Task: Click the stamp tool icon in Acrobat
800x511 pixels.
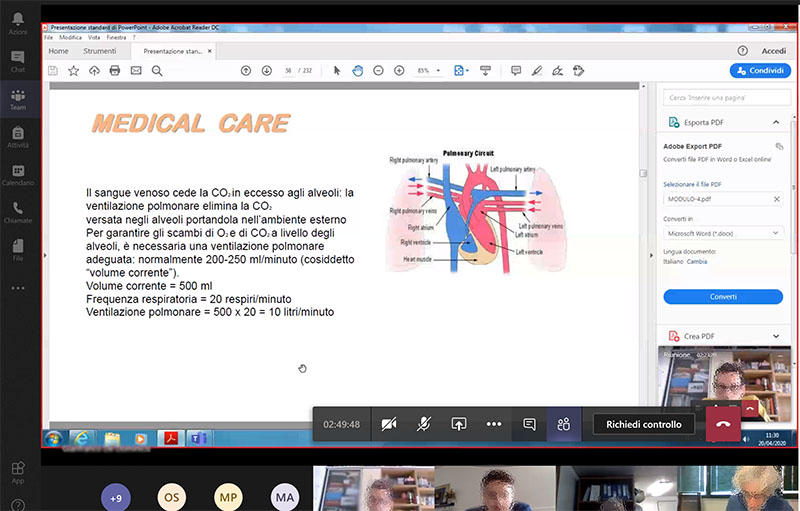Action: point(578,71)
